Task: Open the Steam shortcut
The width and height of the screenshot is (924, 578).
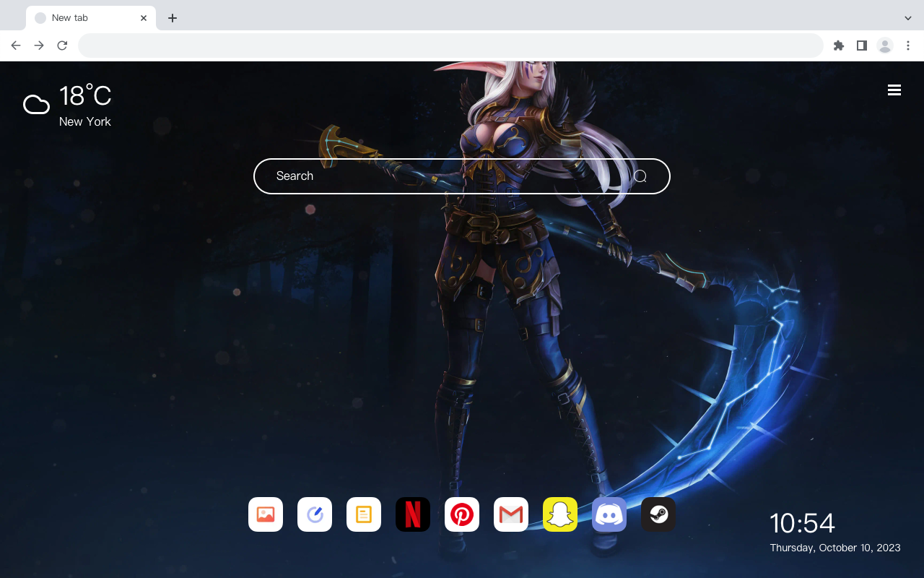Action: click(658, 514)
